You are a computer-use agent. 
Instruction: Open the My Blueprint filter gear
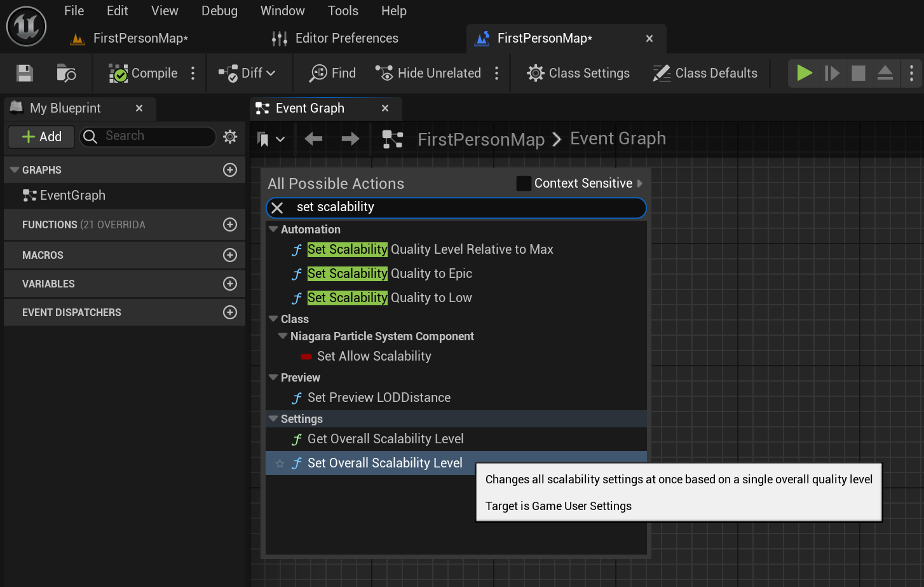tap(229, 136)
